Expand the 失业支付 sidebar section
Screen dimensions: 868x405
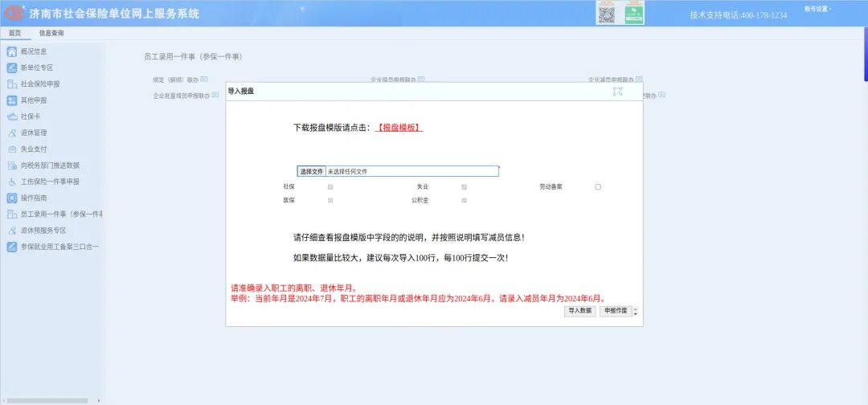(34, 149)
